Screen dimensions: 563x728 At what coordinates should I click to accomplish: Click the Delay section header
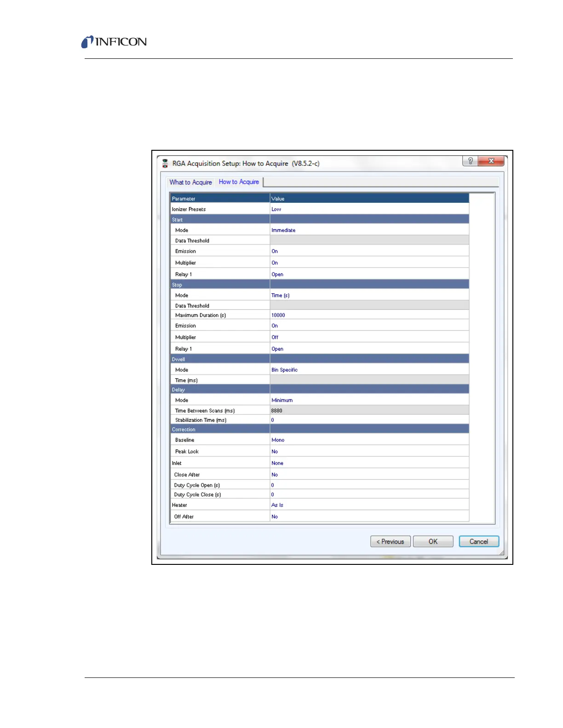(320, 389)
